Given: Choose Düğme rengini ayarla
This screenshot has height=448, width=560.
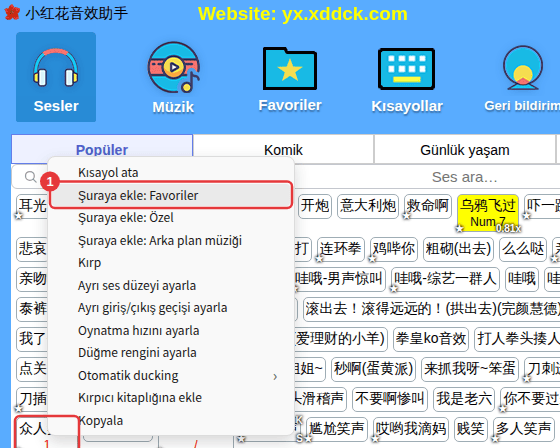Looking at the screenshot, I should (171, 353).
